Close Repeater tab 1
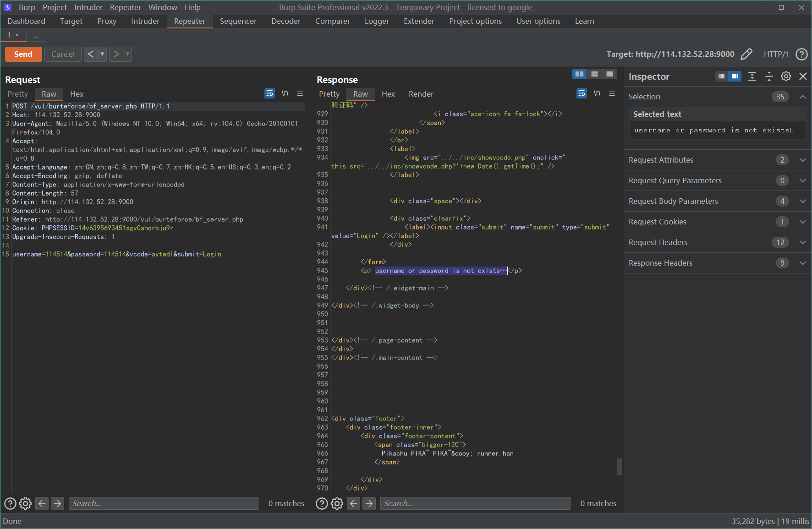The height and width of the screenshot is (529, 812). coord(17,35)
